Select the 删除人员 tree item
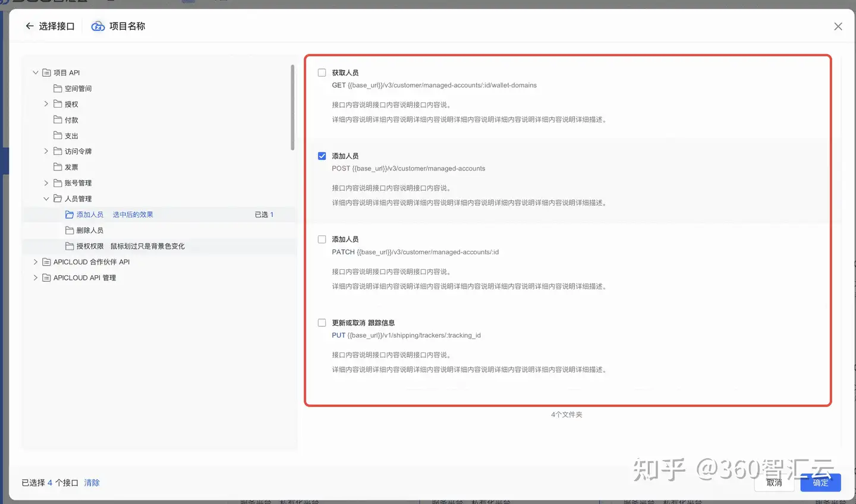Screen dimensions: 856x504 pyautogui.click(x=90, y=231)
